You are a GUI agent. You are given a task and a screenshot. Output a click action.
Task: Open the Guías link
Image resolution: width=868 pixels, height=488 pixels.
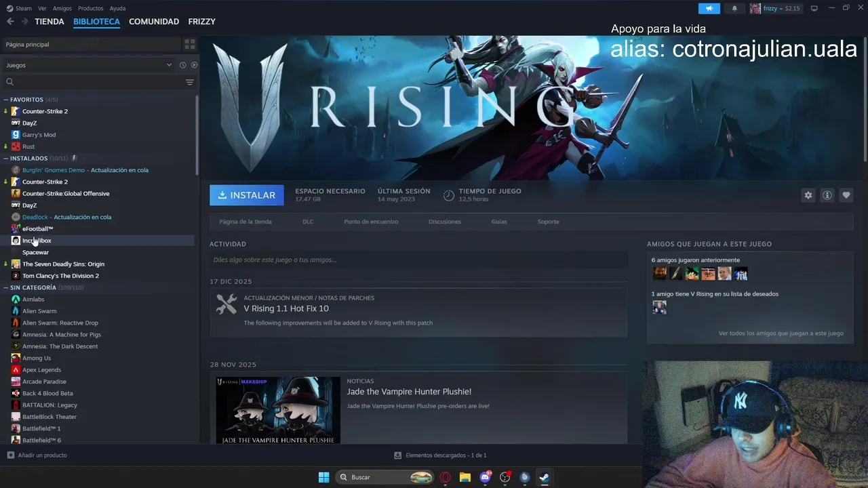tap(499, 222)
